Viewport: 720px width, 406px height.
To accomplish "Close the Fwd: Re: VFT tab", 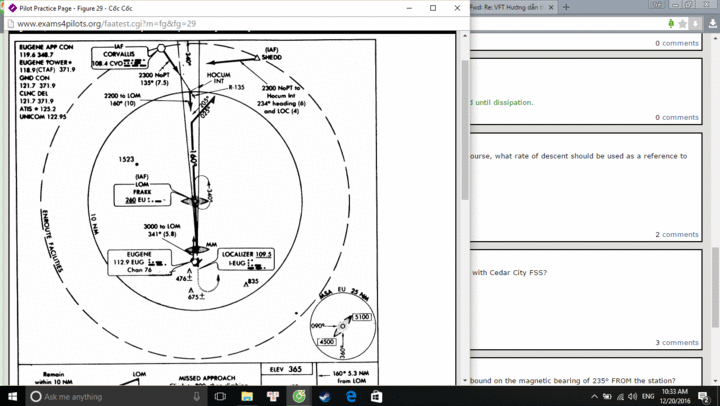I will [x=550, y=7].
